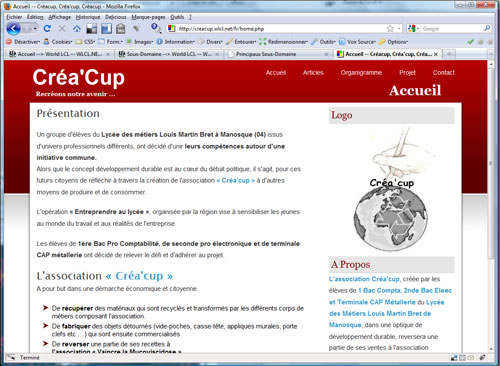Screen dimensions: 500x366
Task: Click the Présentation heading
Action: tap(68, 113)
